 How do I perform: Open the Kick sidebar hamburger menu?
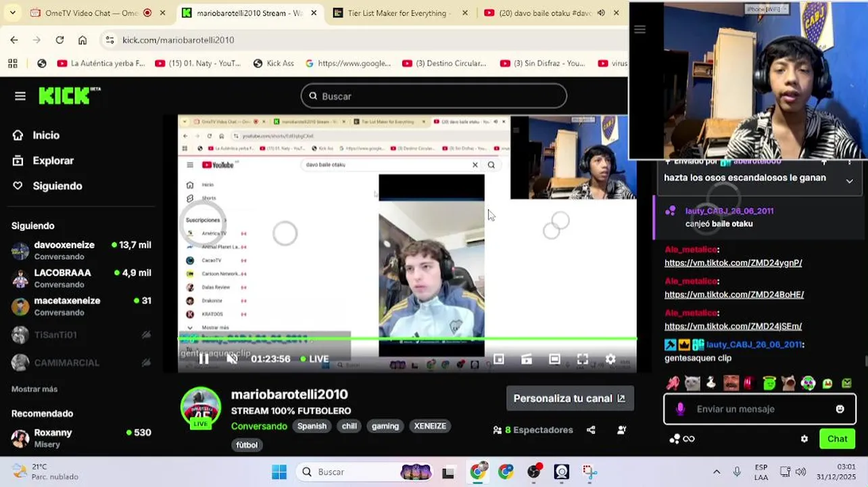[20, 96]
